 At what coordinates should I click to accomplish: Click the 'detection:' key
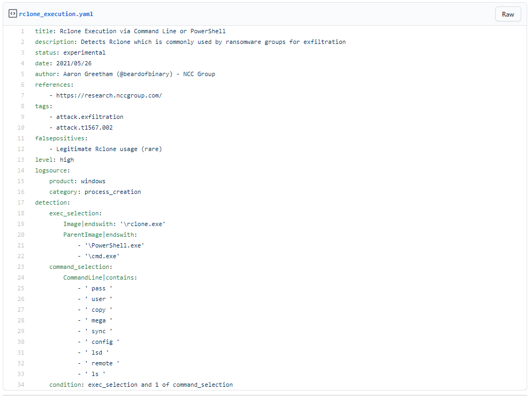point(52,202)
